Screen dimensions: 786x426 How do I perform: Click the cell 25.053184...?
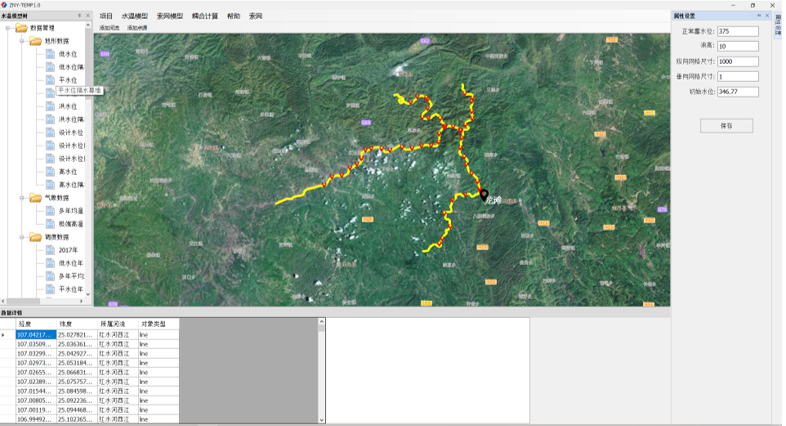pyautogui.click(x=77, y=363)
